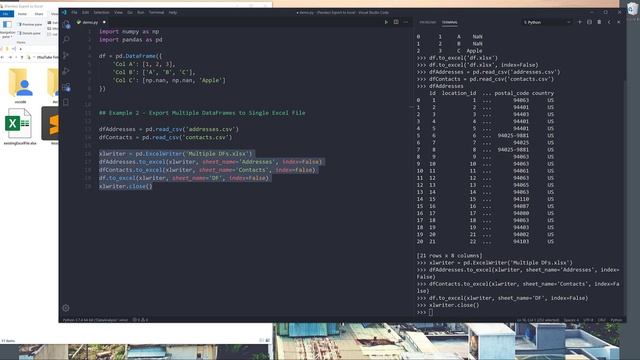640x360 pixels.
Task: Click the dfContacts read_csv line in editor
Action: (x=165, y=138)
